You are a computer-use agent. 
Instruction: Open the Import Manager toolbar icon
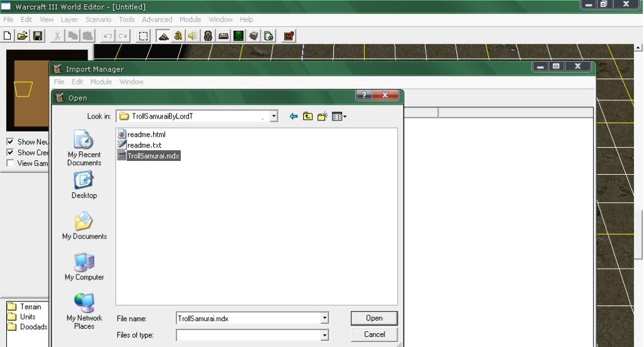coord(268,36)
